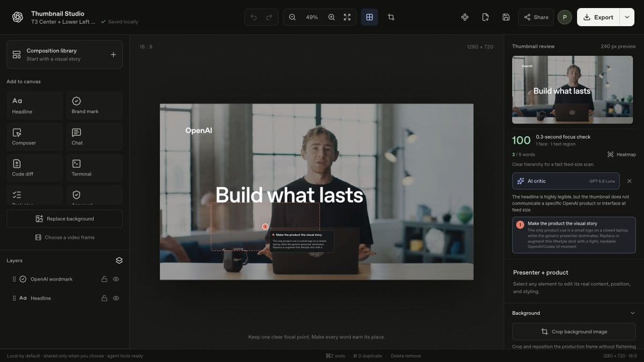Open the profile avatar P

pos(565,17)
